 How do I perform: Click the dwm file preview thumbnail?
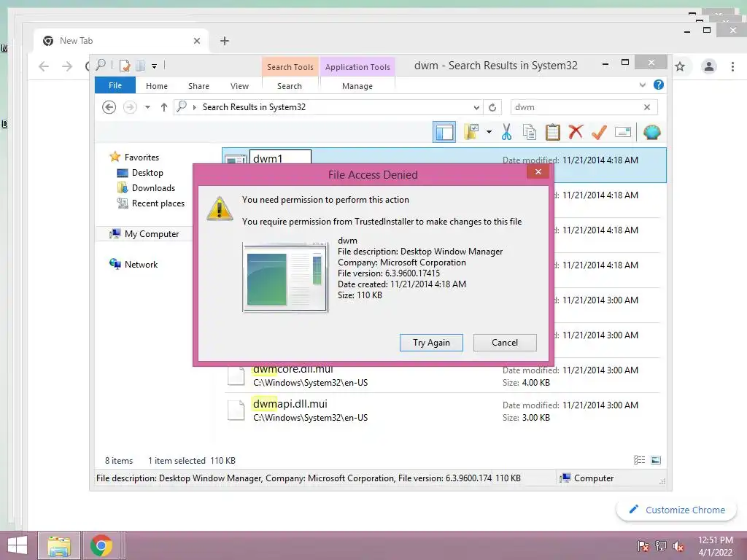(285, 277)
